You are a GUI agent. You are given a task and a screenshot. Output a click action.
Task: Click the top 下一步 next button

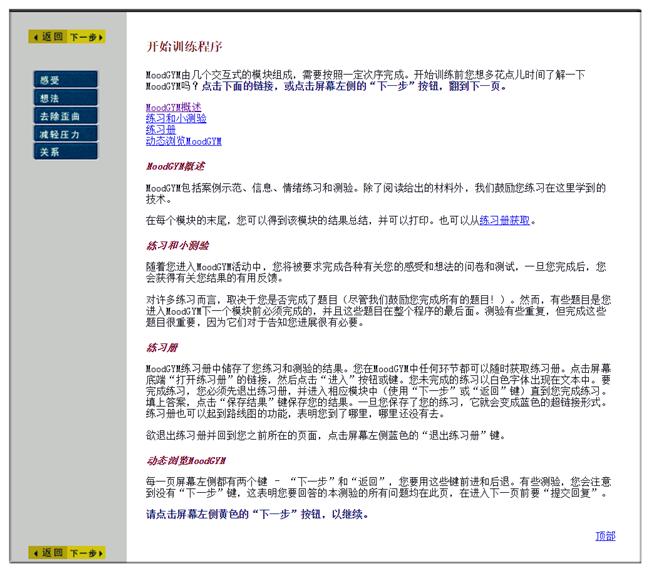click(86, 36)
